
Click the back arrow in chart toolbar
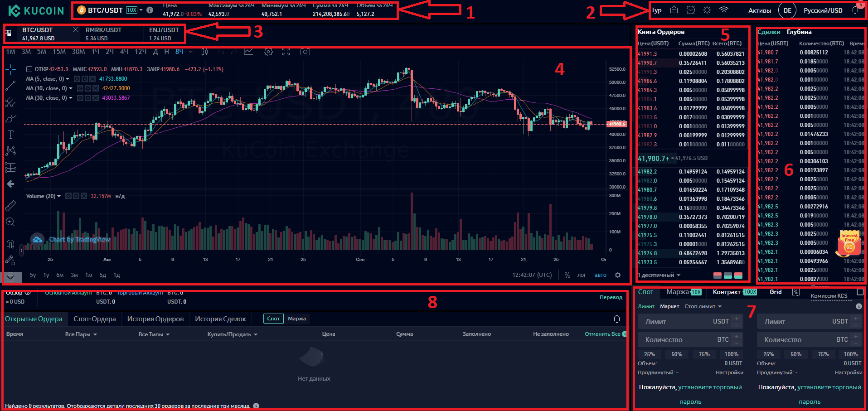(10, 184)
